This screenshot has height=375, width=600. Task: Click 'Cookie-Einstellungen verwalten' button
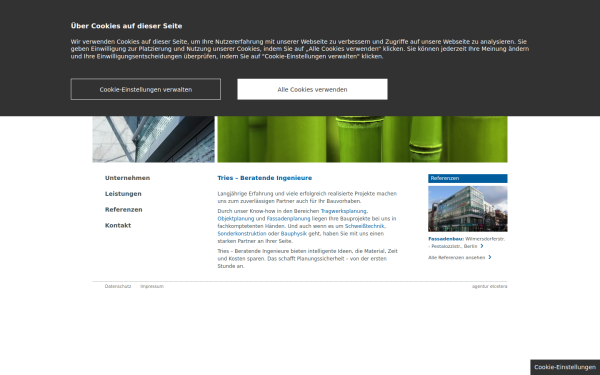(145, 89)
